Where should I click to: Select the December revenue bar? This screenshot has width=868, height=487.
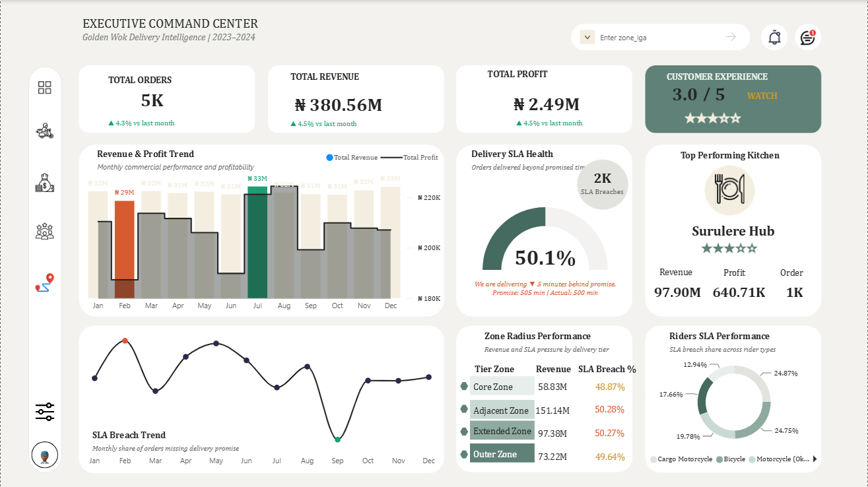coord(390,242)
